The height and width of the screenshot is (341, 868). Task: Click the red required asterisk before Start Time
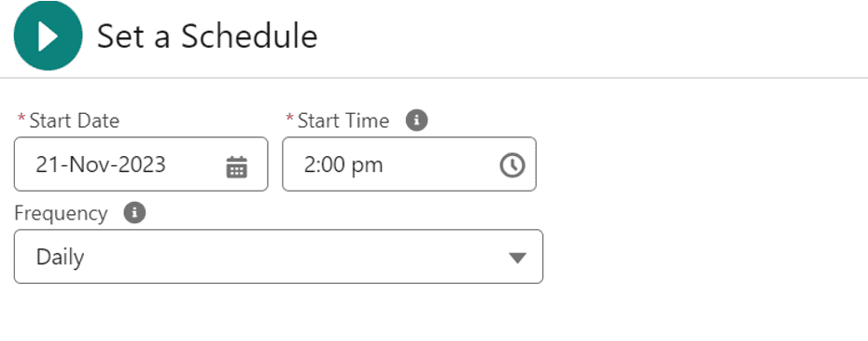pos(289,118)
